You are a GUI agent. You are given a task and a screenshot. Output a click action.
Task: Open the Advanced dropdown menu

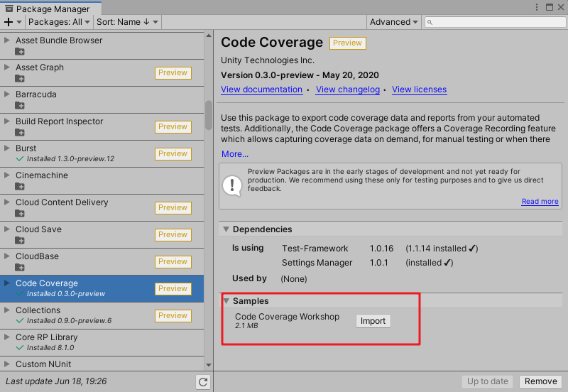394,22
